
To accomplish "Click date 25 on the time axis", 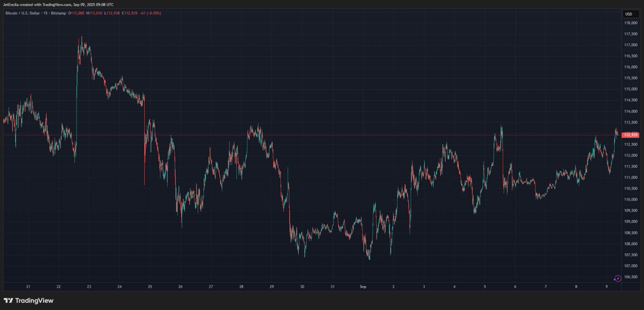I will (150, 287).
